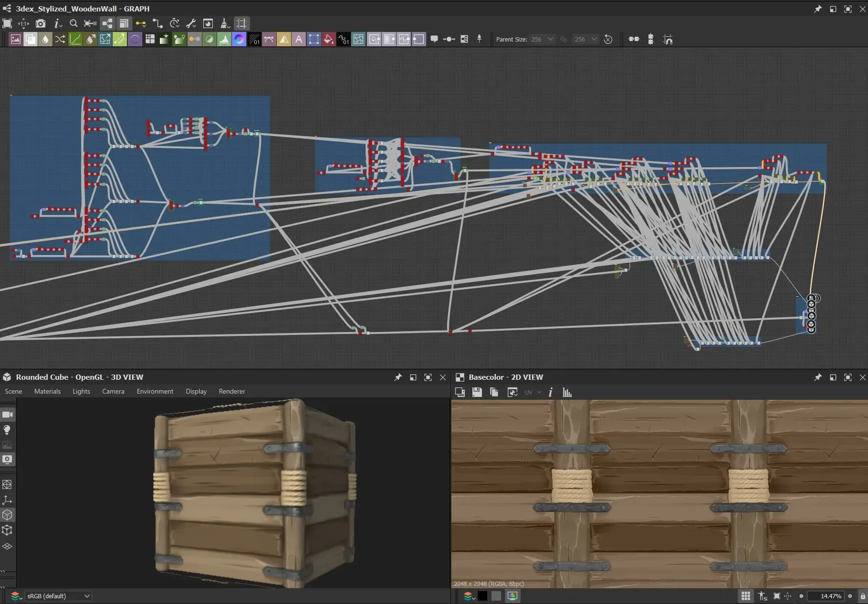
Task: Add a comment with speech bubble icon
Action: [x=434, y=39]
